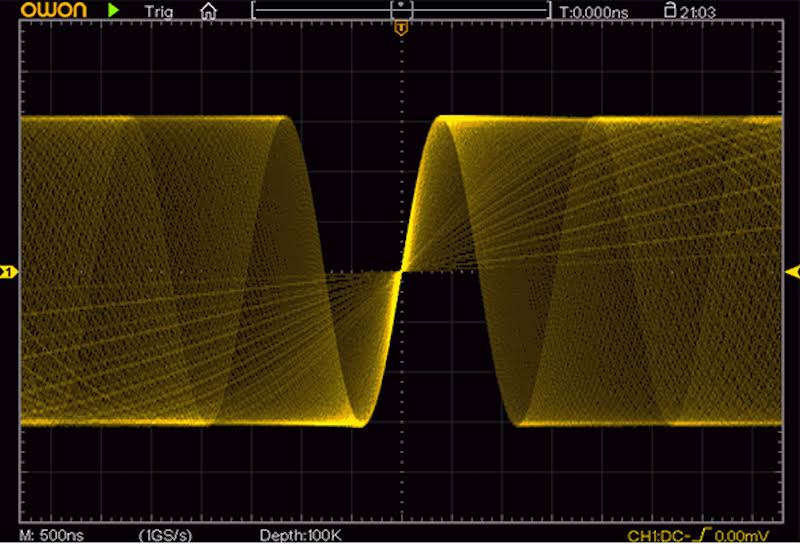Click the Depth:100K memory depth readout
Image resolution: width=800 pixels, height=544 pixels.
pyautogui.click(x=301, y=535)
